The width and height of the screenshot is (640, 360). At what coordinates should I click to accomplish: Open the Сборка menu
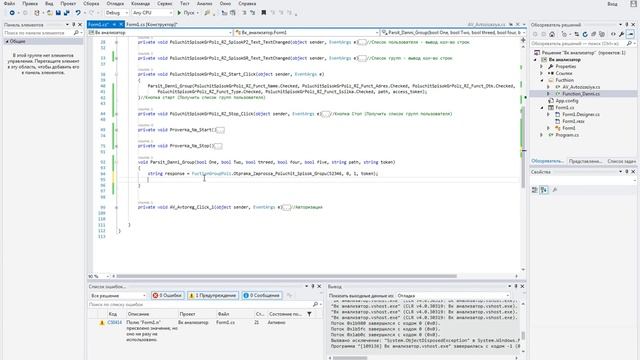[x=91, y=3]
